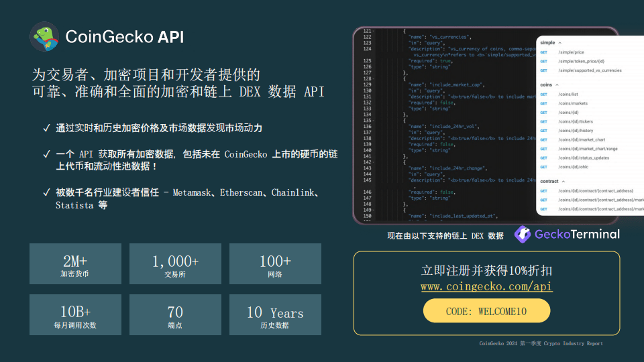Click the GET badge for /simple/price

click(x=544, y=52)
